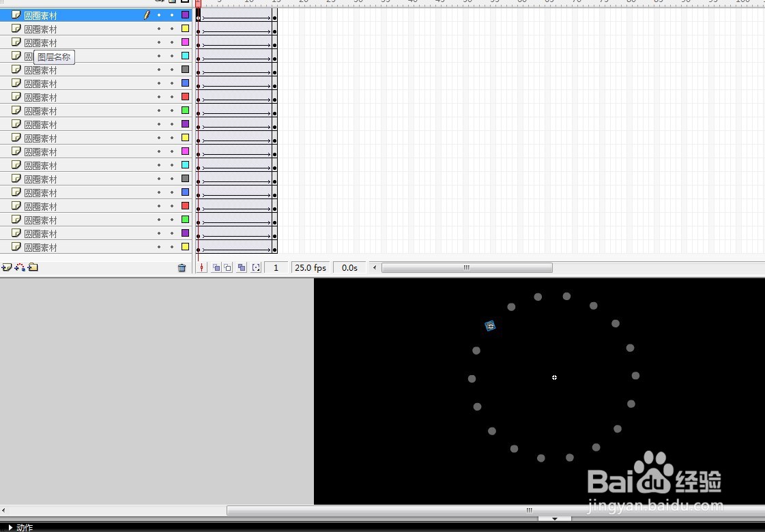Click the current frame number field
The image size is (765, 532).
click(x=276, y=268)
